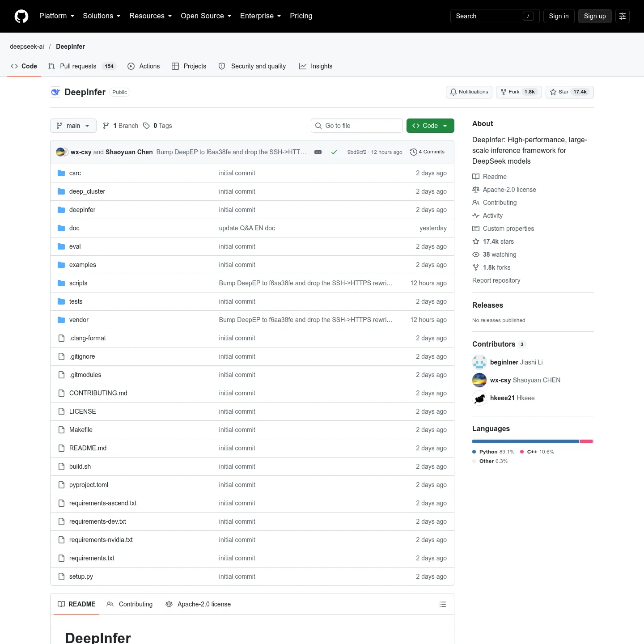This screenshot has width=644, height=644.
Task: Open the Security and quality tab
Action: coord(252,66)
